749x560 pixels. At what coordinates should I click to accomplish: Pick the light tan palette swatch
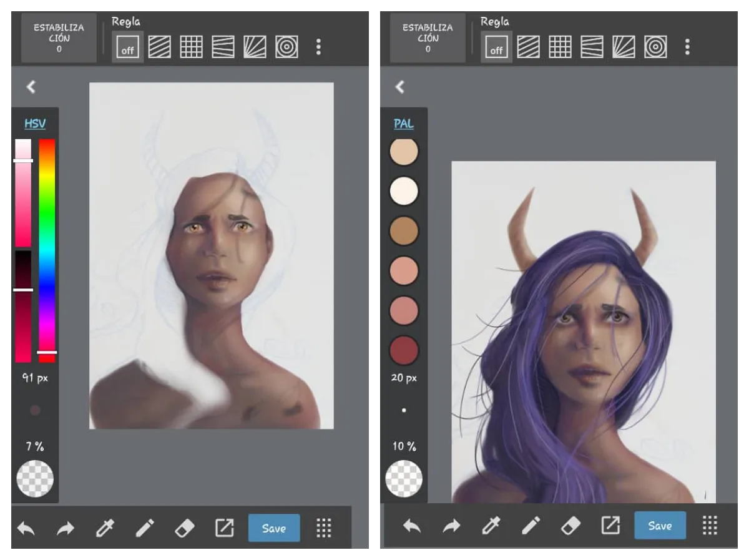pos(404,152)
